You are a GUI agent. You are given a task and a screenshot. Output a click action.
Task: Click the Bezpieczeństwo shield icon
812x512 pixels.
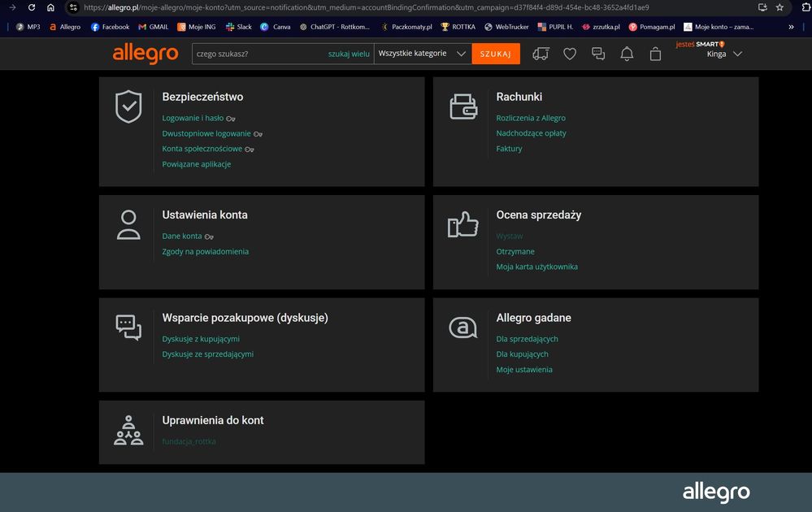(x=128, y=106)
